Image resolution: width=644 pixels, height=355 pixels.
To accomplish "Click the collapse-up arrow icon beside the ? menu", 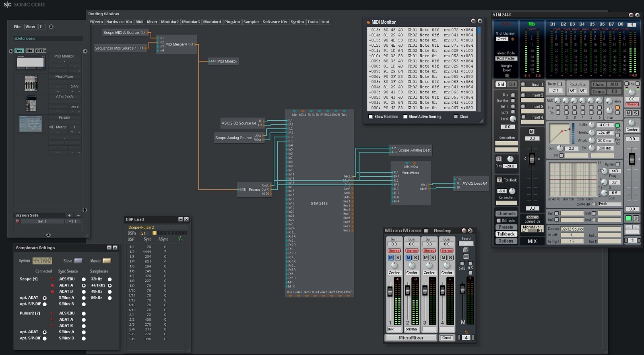I will click(51, 27).
